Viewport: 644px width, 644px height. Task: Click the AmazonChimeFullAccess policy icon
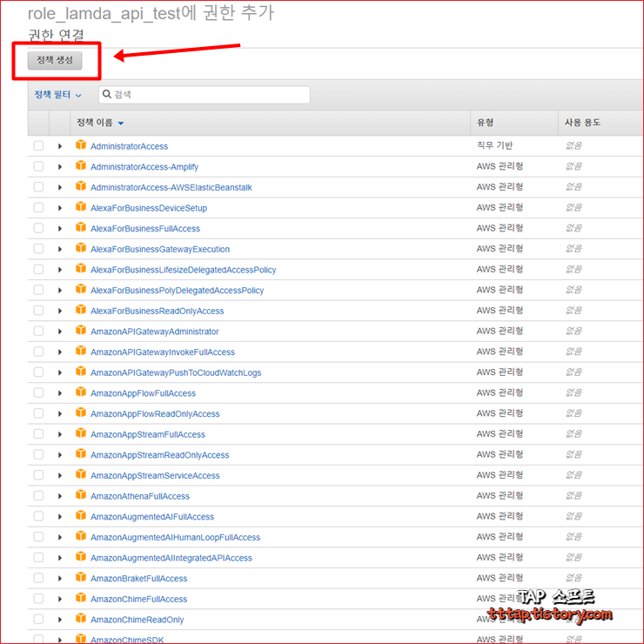click(x=81, y=597)
